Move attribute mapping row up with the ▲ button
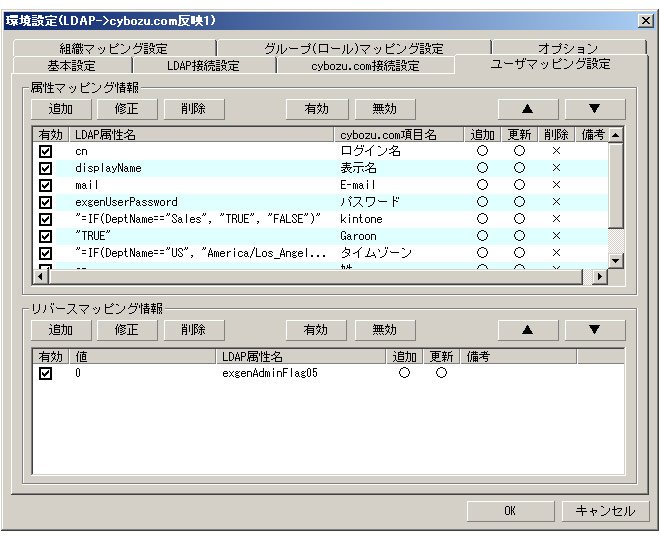 point(527,109)
